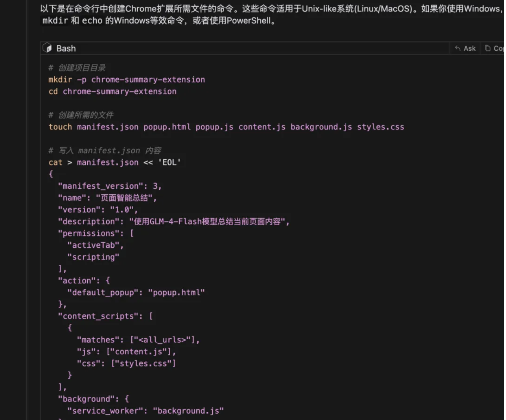Screen dimensions: 506x420
Task: Click the "js": ["content.js"] line
Action: pyautogui.click(x=126, y=351)
